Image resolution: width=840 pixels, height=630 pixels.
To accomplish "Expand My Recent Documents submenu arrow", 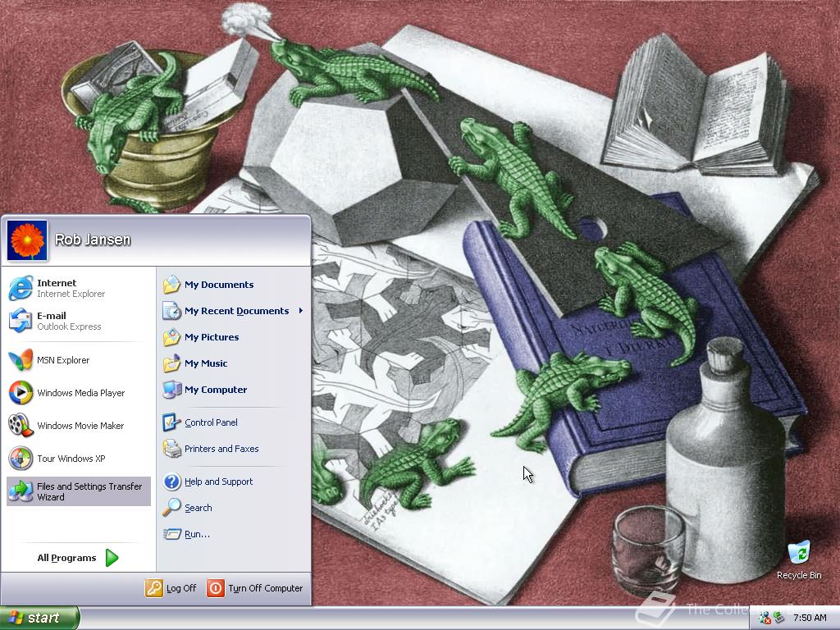I will [x=300, y=311].
